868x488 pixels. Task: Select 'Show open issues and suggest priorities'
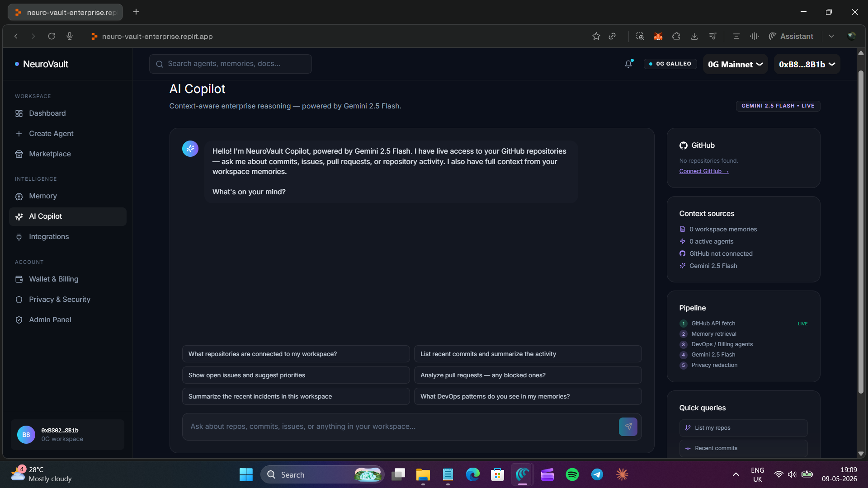296,375
